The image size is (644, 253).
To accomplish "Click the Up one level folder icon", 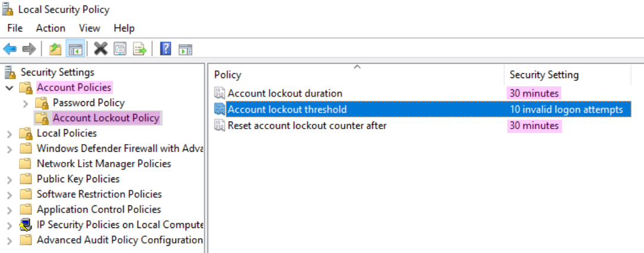I will 55,49.
